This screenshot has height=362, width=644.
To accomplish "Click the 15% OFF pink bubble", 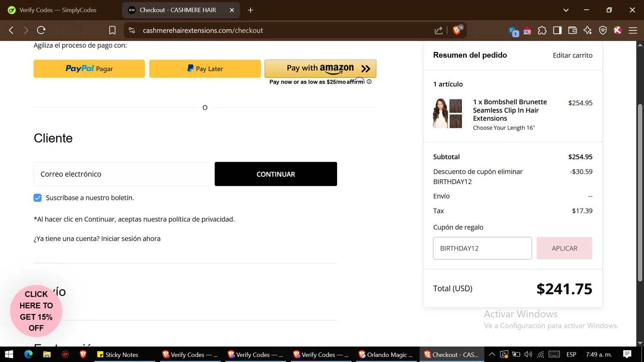I will (36, 311).
